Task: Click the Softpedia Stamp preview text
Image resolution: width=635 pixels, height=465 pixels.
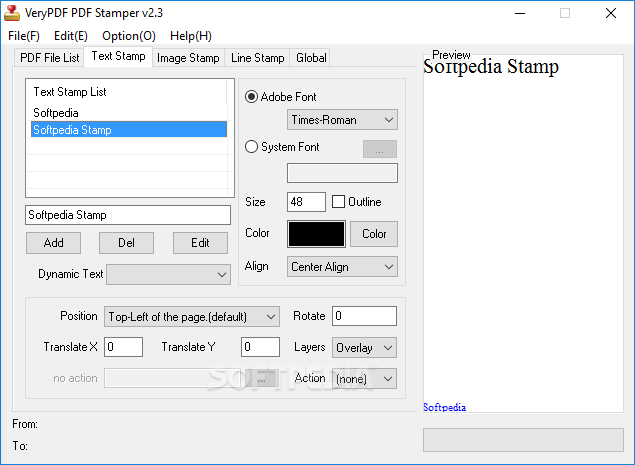Action: [x=491, y=67]
